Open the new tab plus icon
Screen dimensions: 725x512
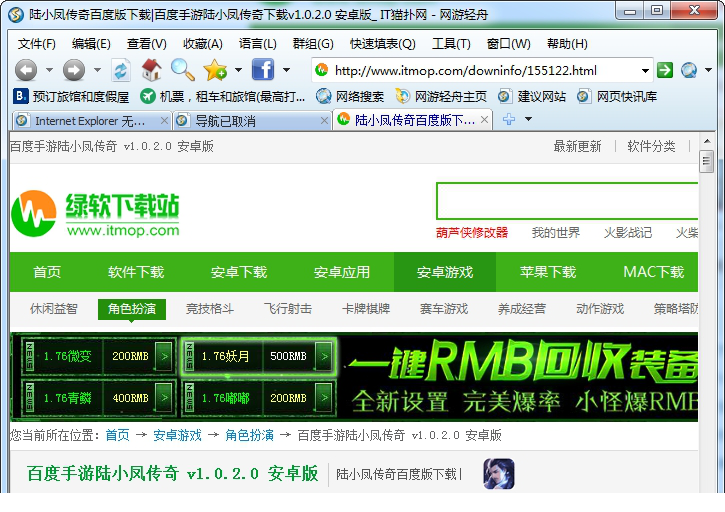[509, 119]
